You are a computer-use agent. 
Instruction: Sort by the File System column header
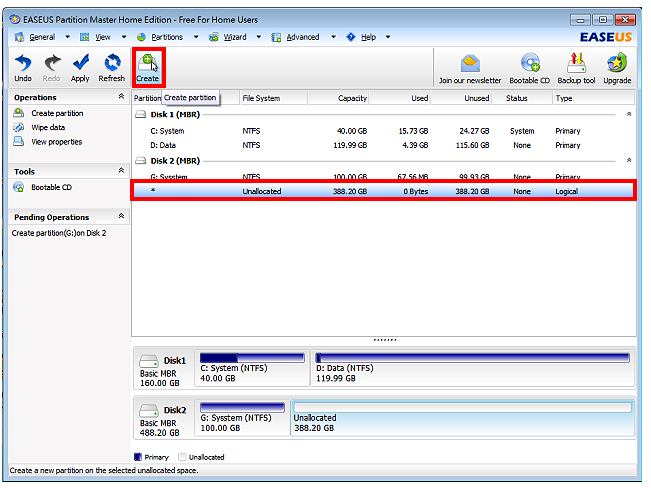tap(274, 98)
